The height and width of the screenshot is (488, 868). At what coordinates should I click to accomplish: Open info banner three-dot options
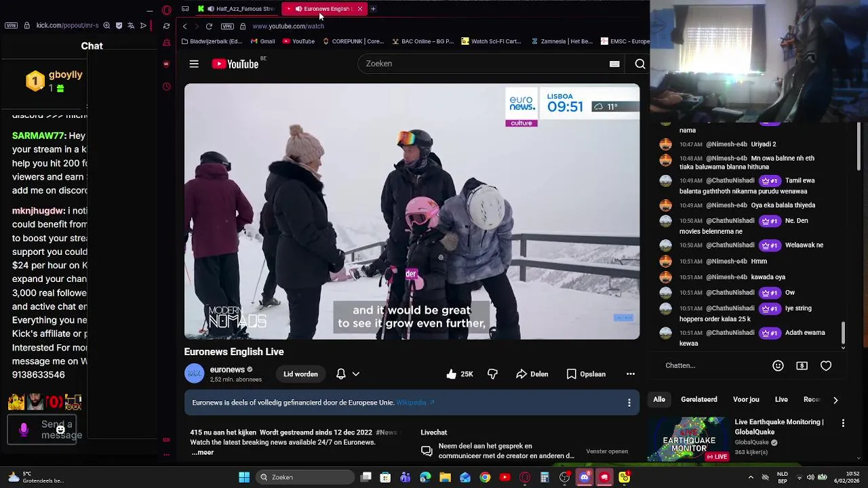tap(629, 403)
